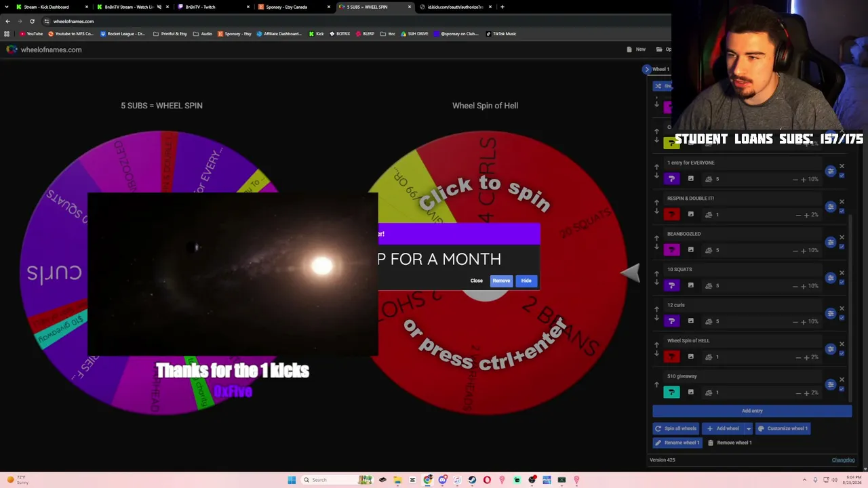This screenshot has width=868, height=488.
Task: Open options for 1 entry for EVERYONE
Action: pyautogui.click(x=831, y=171)
